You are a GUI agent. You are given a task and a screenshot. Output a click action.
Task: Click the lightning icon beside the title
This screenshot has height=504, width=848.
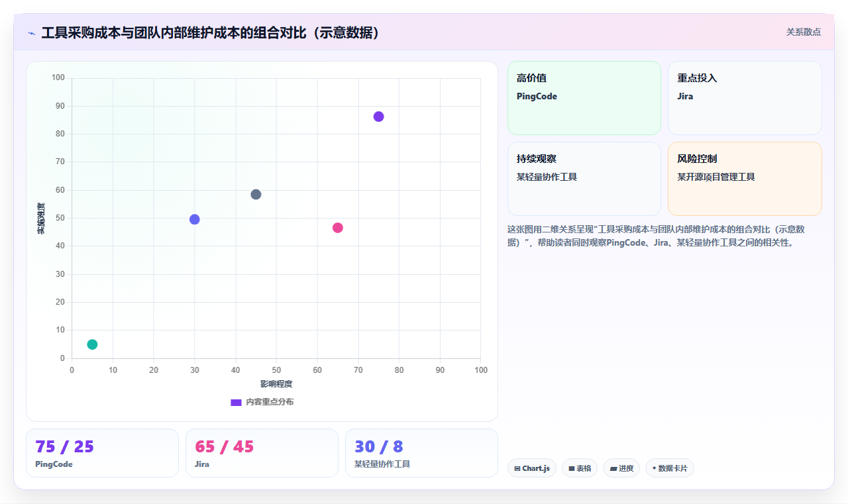click(31, 33)
